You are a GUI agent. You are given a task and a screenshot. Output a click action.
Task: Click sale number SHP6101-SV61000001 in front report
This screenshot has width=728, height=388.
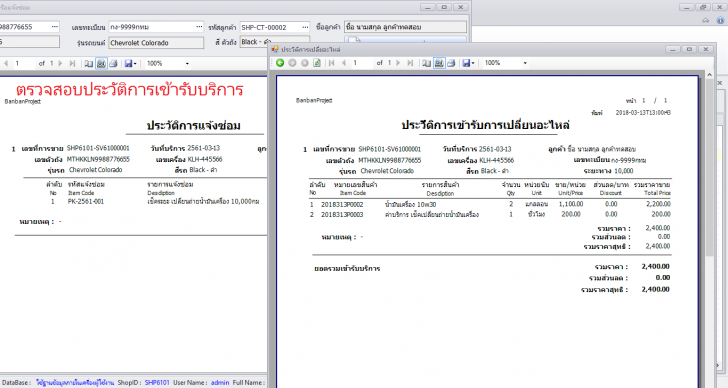390,149
